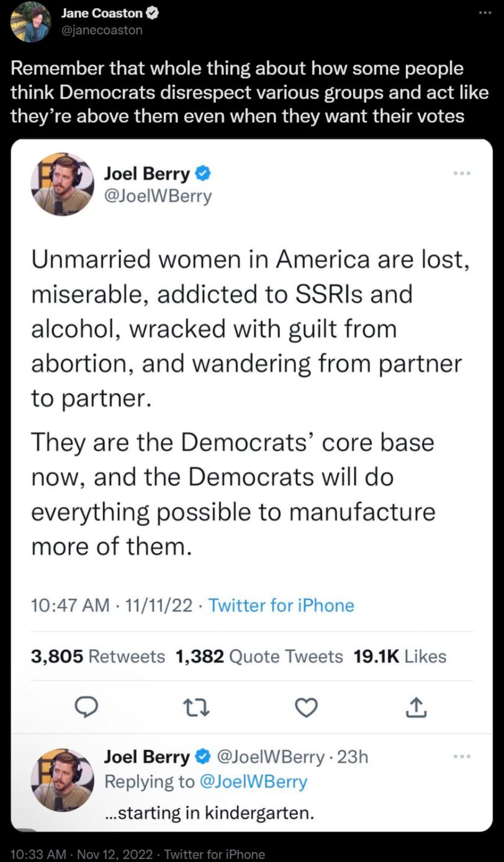
Task: View the 1,382 Quote Tweets
Action: click(259, 656)
